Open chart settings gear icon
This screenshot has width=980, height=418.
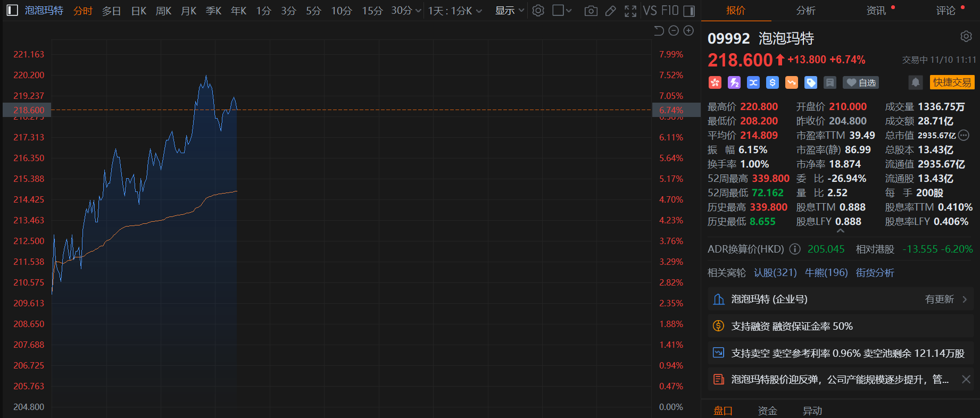pyautogui.click(x=538, y=11)
